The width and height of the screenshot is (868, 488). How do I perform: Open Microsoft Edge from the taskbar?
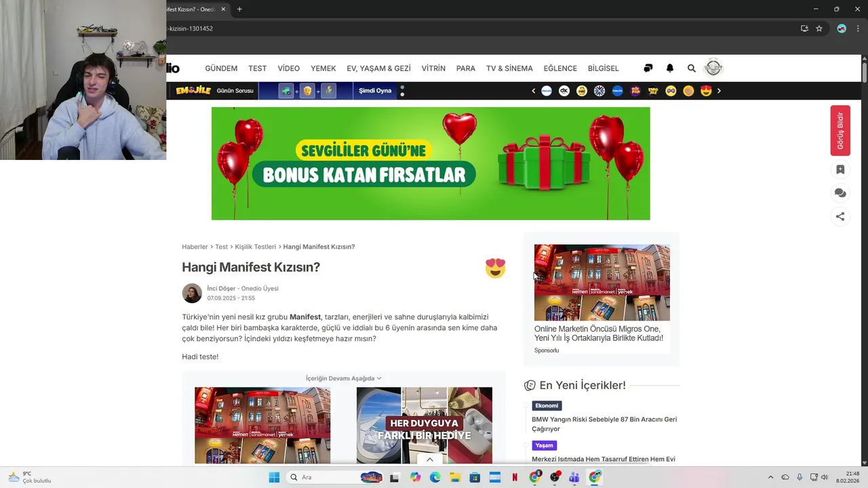point(435,477)
